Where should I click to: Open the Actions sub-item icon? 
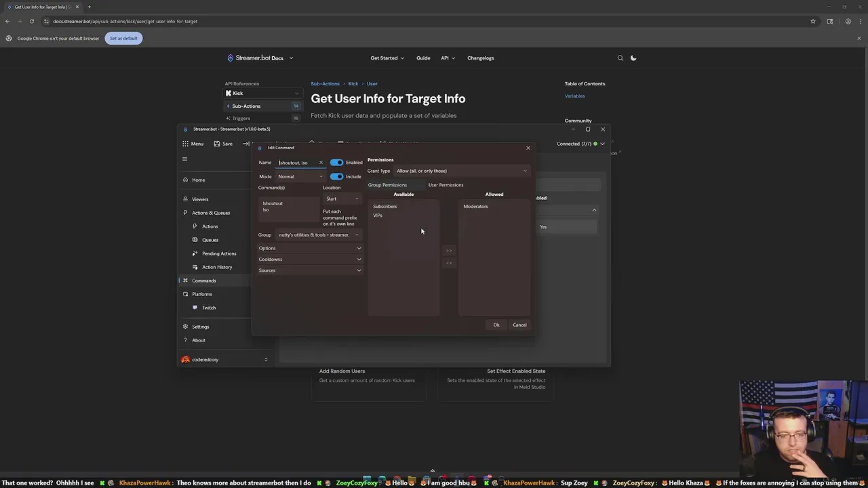(x=195, y=226)
